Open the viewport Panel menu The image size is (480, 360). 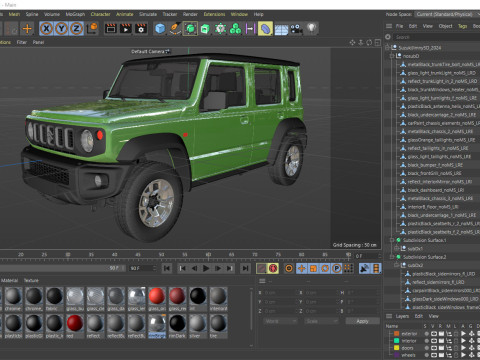38,42
